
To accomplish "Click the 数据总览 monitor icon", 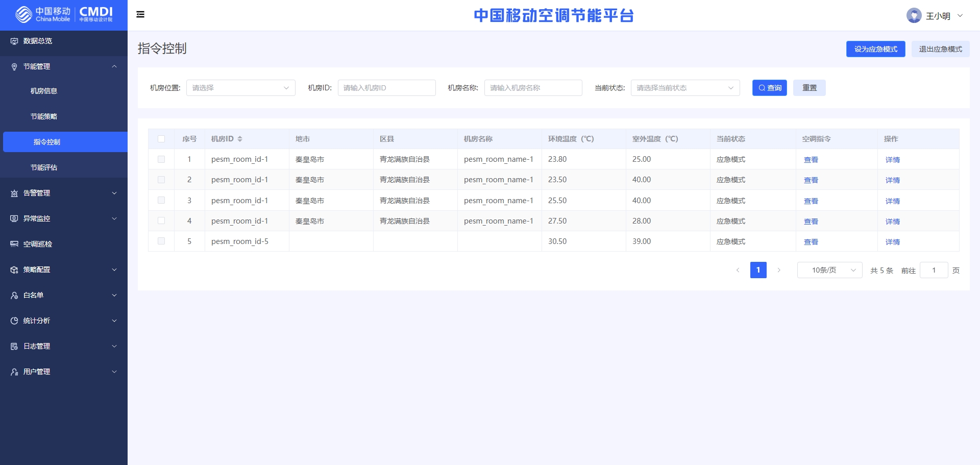I will 14,41.
